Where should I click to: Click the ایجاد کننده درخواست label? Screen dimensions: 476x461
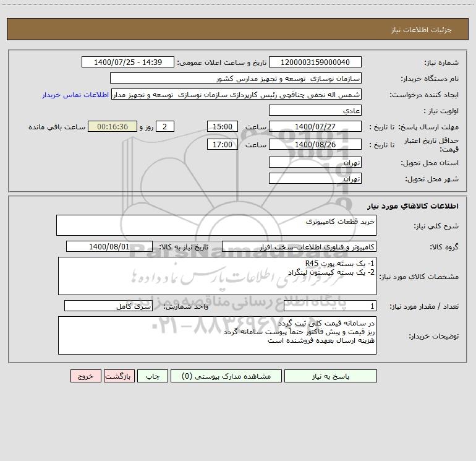pyautogui.click(x=424, y=95)
